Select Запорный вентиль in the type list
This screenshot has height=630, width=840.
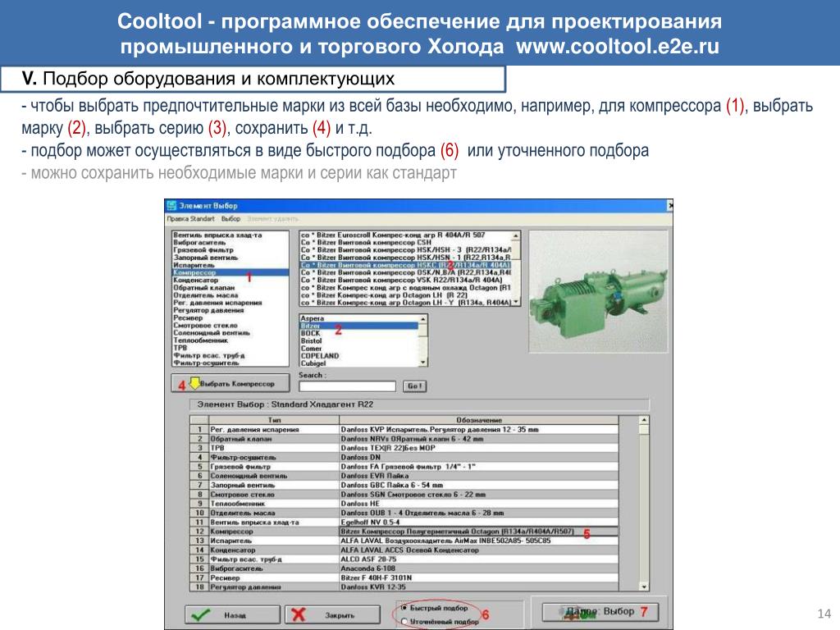click(x=231, y=258)
